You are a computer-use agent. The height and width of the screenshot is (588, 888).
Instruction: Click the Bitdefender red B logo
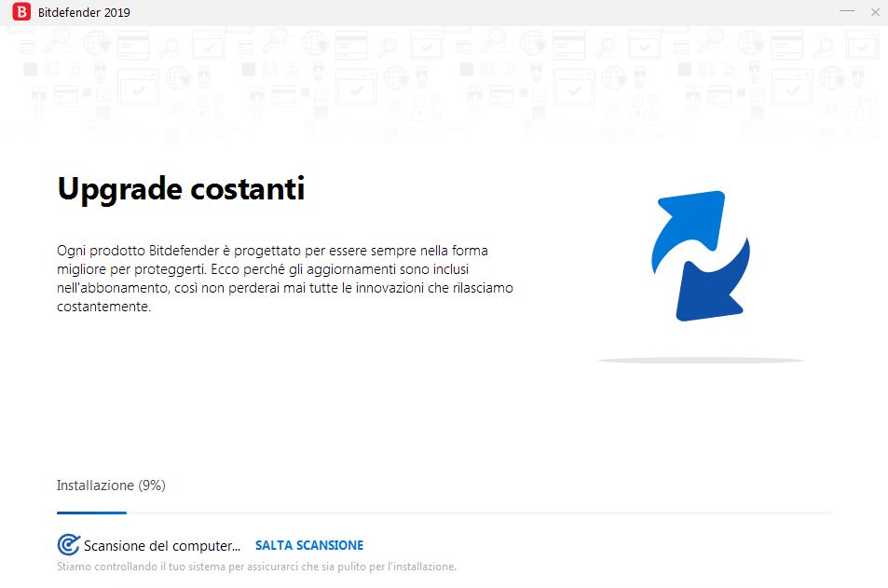[21, 11]
